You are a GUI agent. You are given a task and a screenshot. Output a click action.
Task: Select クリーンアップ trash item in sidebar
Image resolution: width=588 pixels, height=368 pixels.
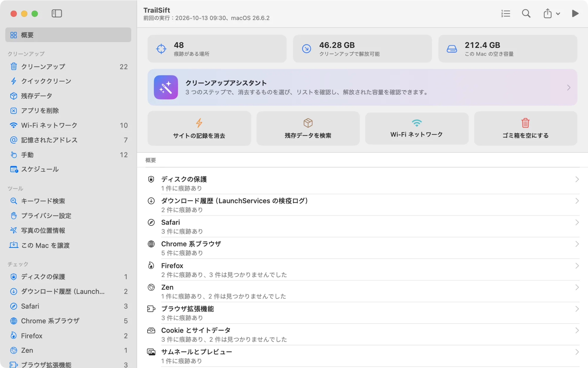click(x=68, y=67)
